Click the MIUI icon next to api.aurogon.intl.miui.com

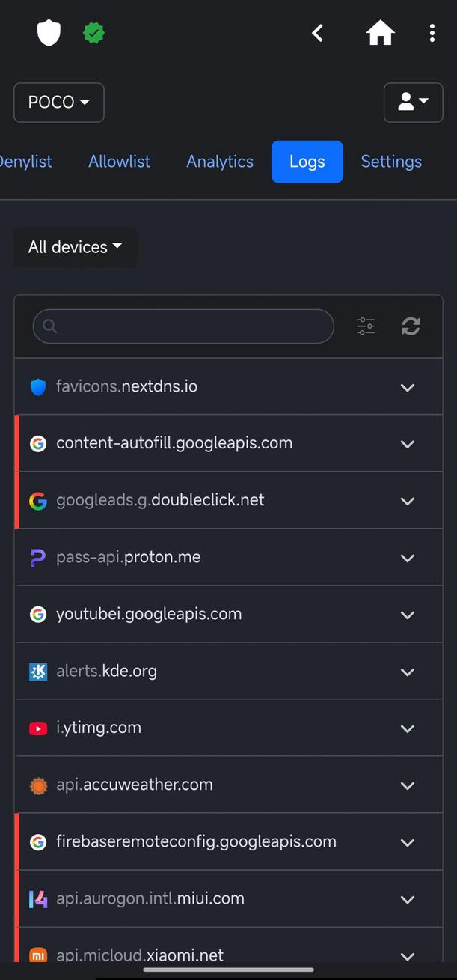38,898
